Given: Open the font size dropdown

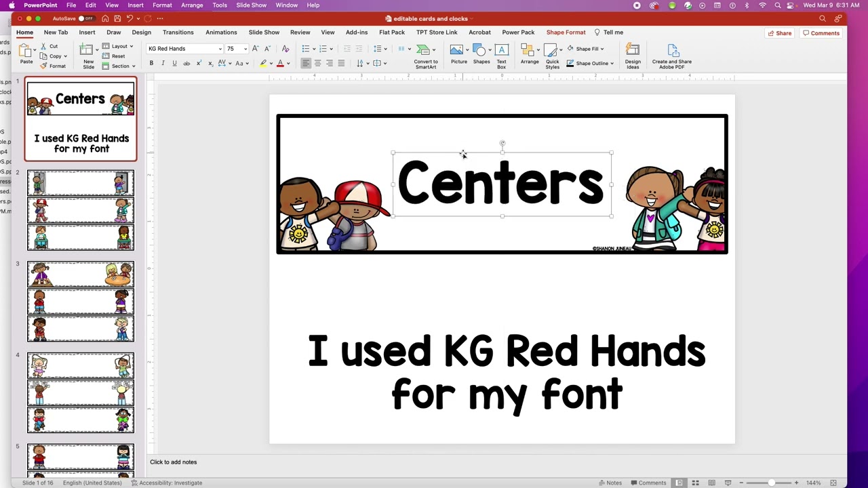Looking at the screenshot, I should point(245,49).
